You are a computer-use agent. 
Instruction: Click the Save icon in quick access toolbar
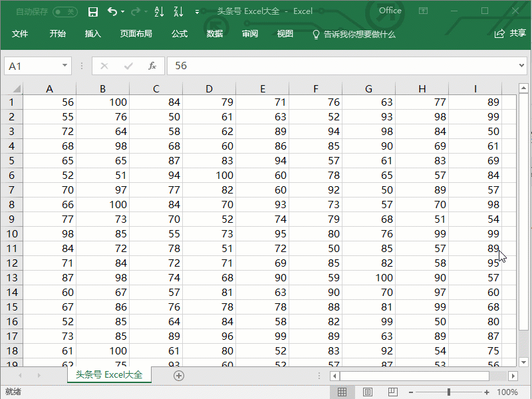pyautogui.click(x=92, y=12)
